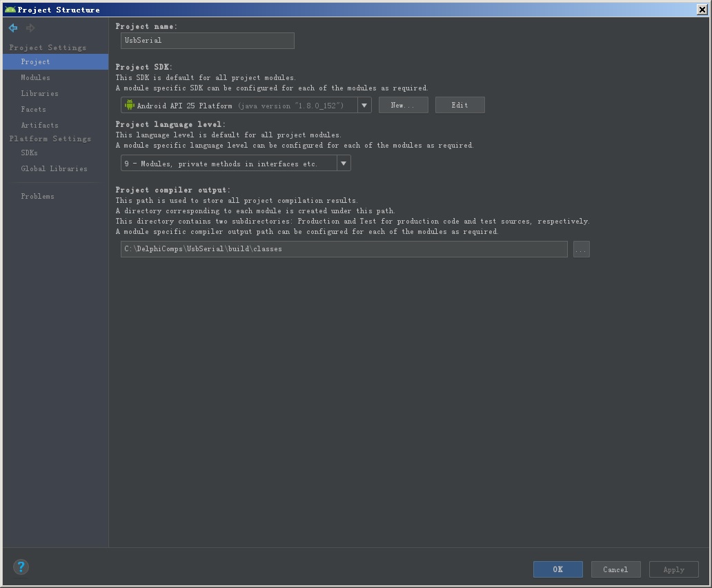
Task: Go to Facets section
Action: coord(33,109)
